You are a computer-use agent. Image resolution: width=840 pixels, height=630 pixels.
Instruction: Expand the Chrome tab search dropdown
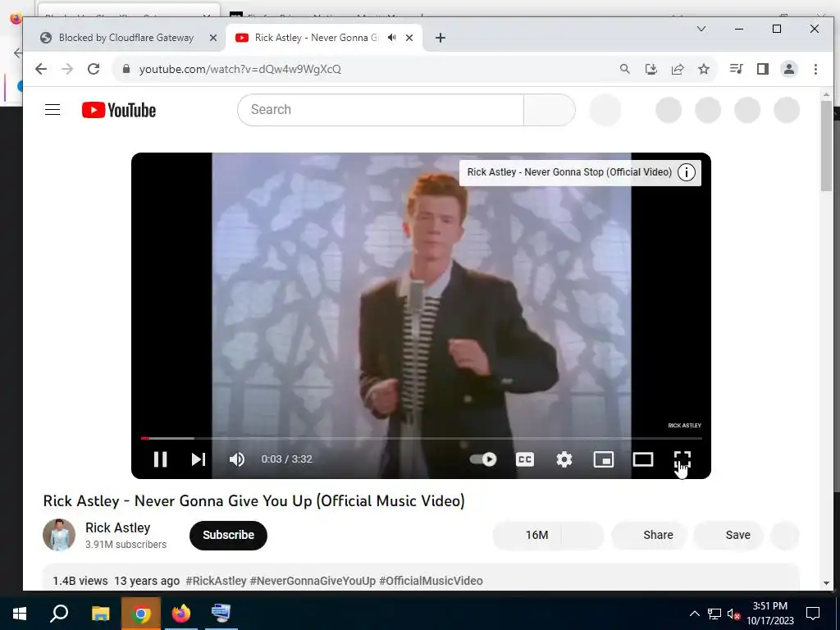pos(701,29)
